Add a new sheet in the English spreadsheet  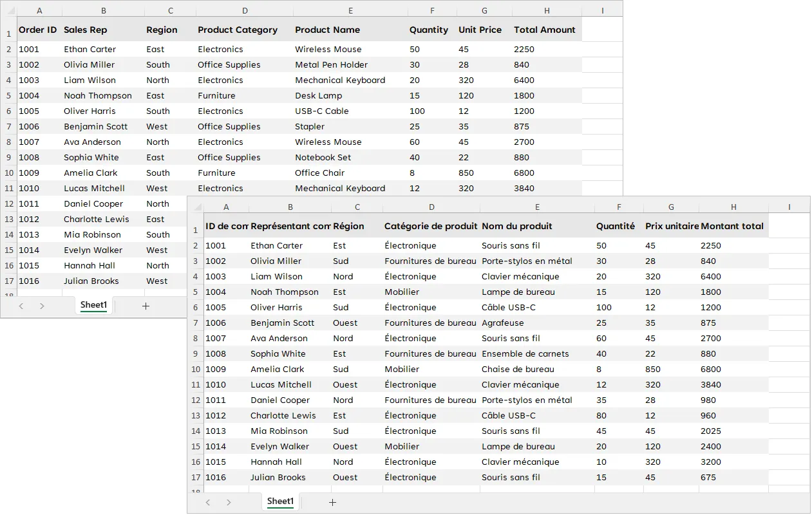click(x=146, y=306)
